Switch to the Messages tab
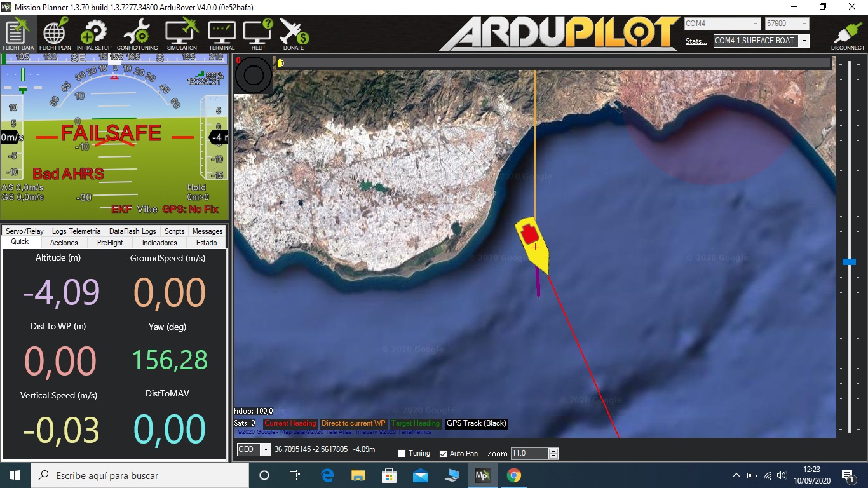Viewport: 868px width, 488px height. [x=207, y=231]
